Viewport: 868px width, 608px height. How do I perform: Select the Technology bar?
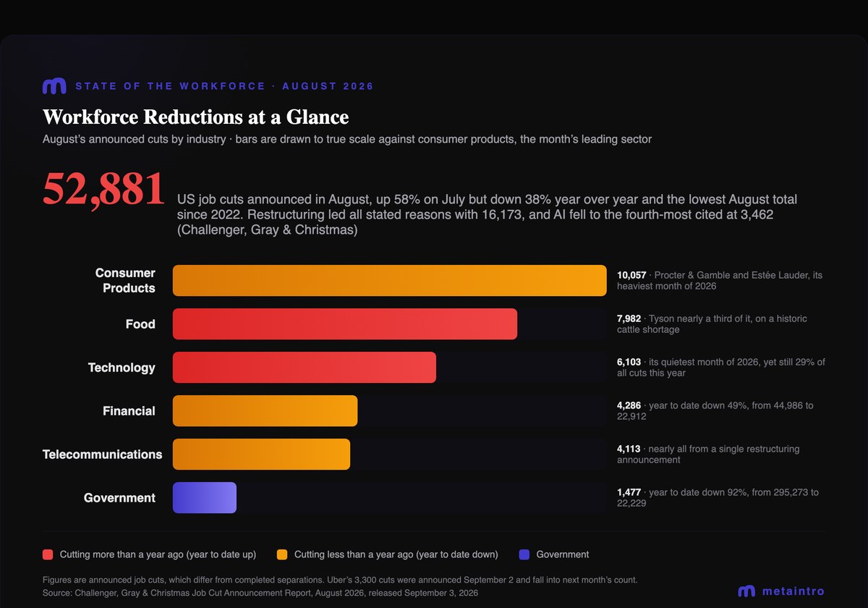tap(305, 368)
